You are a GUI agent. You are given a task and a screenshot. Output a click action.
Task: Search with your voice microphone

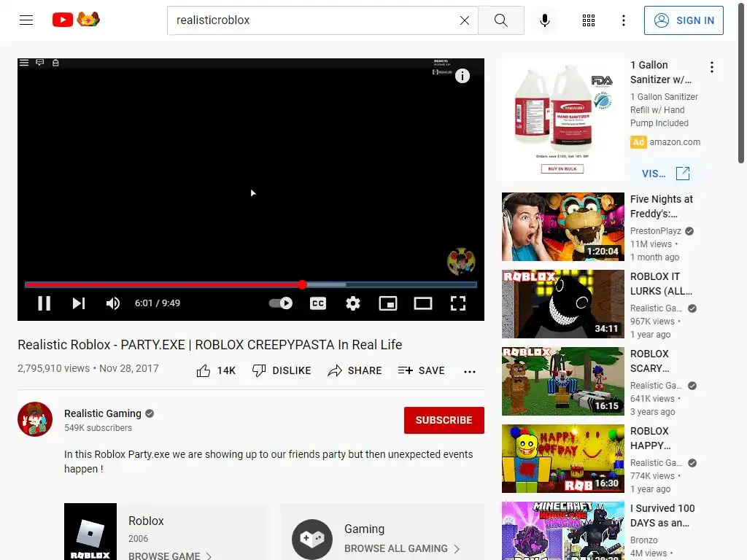click(545, 20)
